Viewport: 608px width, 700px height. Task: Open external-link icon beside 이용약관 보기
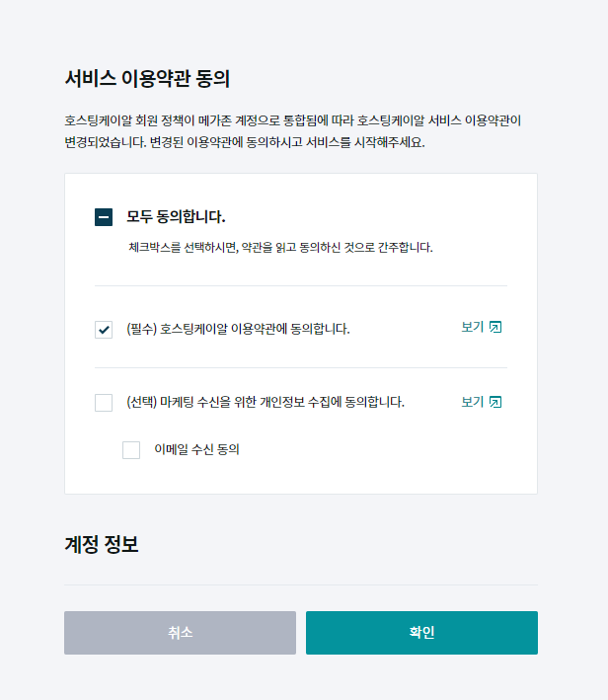click(495, 327)
